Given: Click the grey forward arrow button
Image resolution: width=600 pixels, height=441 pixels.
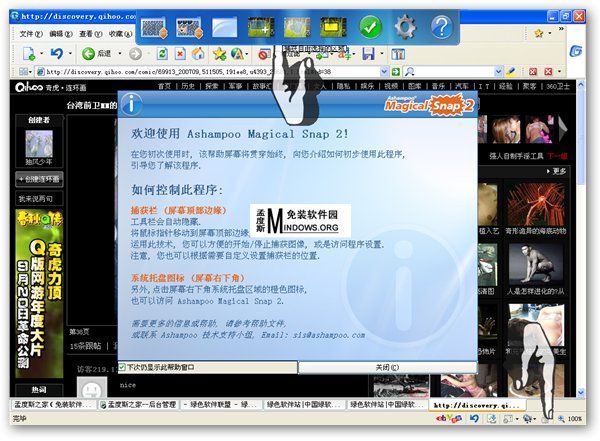Looking at the screenshot, I should pos(135,54).
